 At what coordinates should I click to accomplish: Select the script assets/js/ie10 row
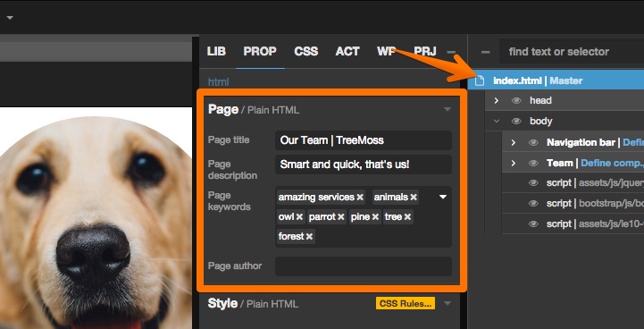[x=573, y=224]
